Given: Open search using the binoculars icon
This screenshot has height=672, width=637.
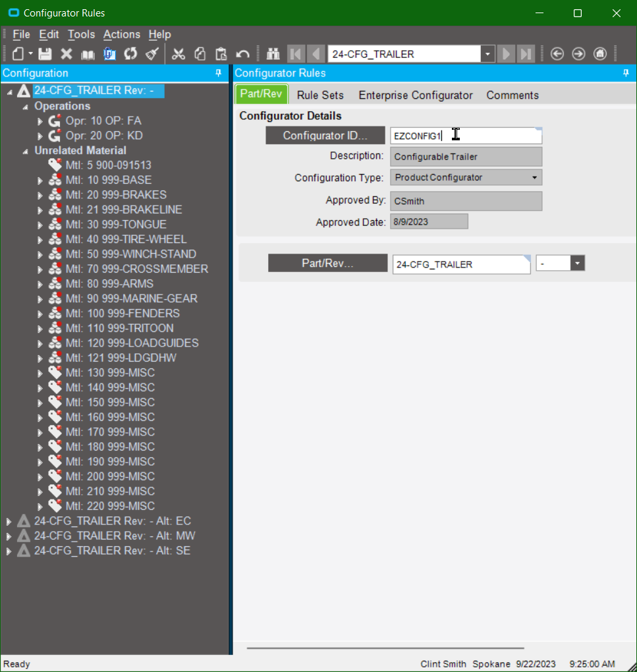Looking at the screenshot, I should (273, 53).
